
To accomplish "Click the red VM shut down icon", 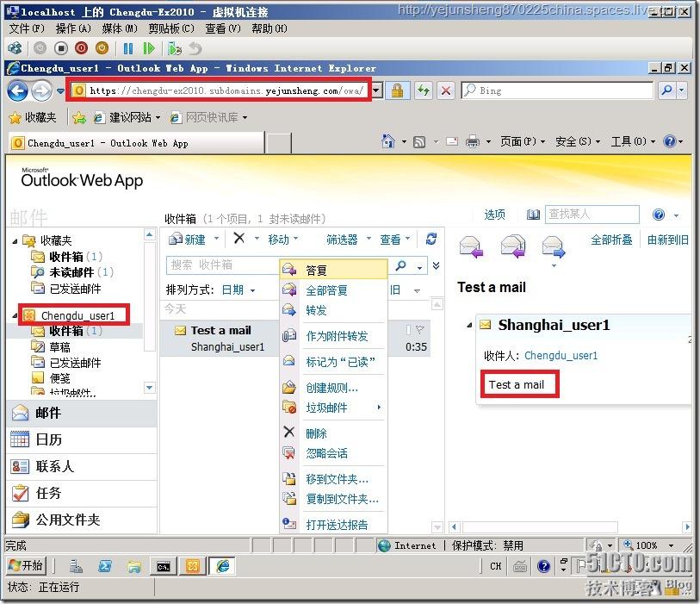I will (81, 47).
